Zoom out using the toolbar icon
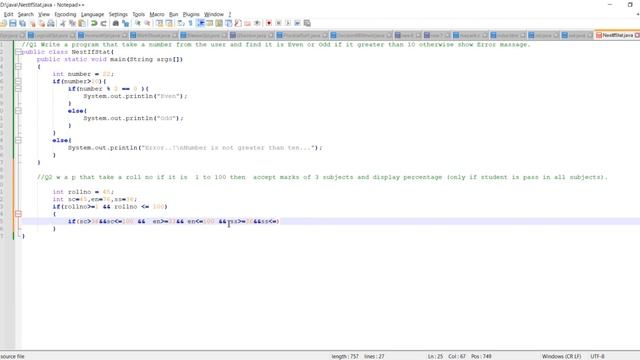The height and width of the screenshot is (360, 640). click(147, 23)
